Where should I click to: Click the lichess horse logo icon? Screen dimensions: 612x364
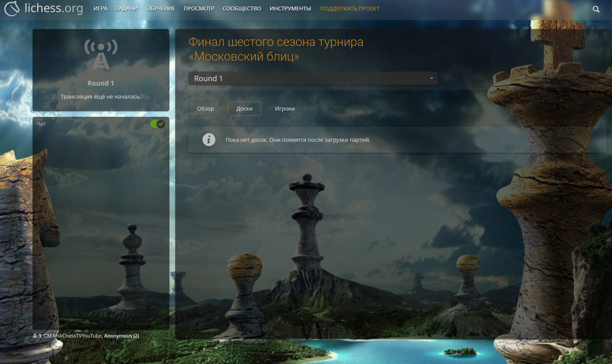(12, 8)
